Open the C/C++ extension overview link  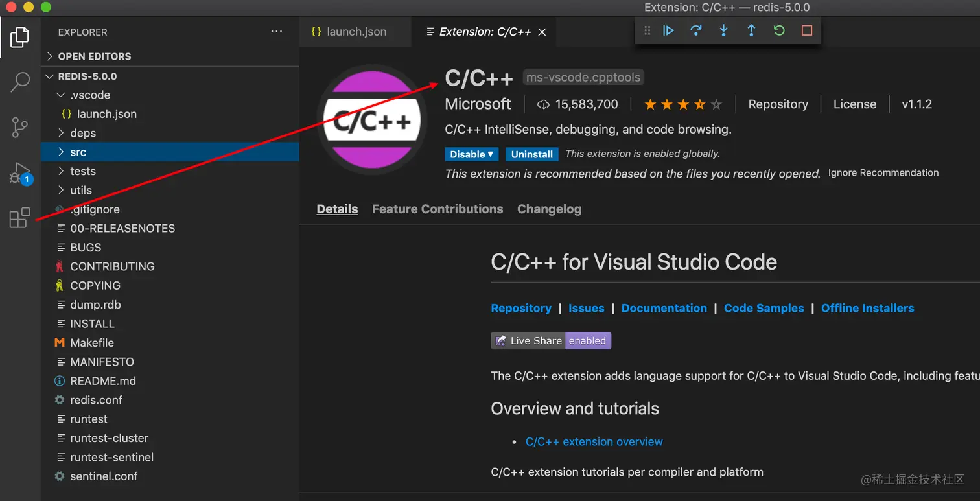[594, 442]
